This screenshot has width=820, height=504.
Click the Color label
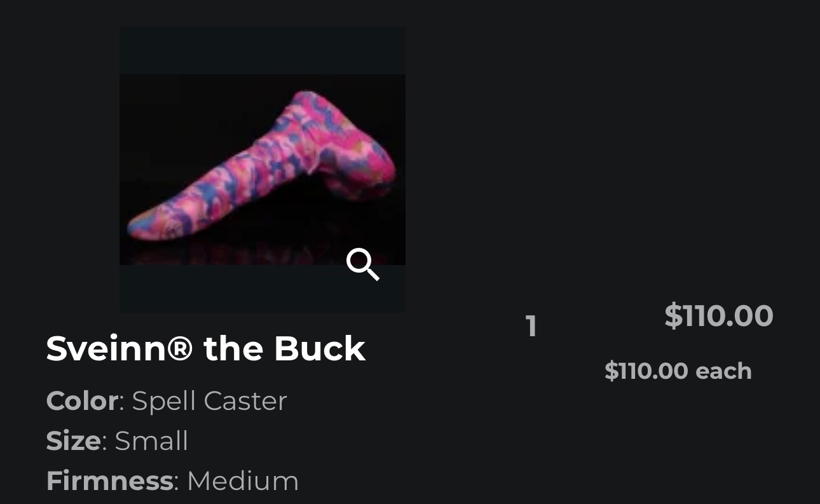82,401
